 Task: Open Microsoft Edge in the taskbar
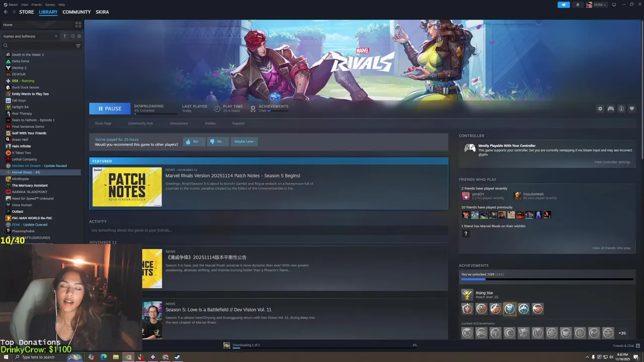(x=104, y=357)
